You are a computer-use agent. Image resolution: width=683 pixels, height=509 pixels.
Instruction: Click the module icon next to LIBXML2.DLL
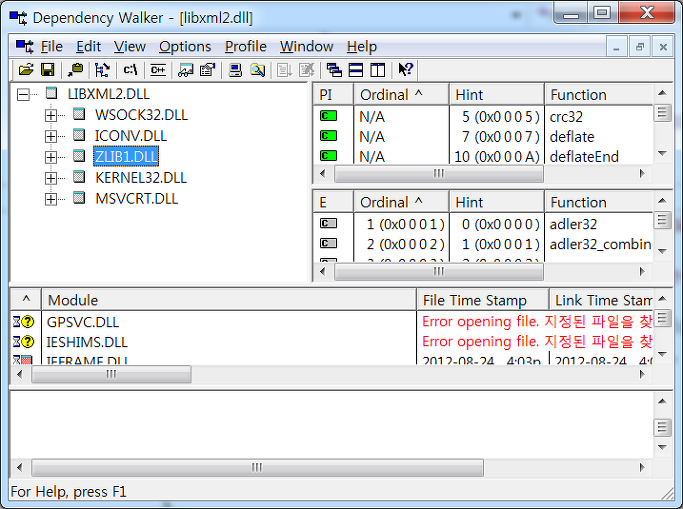pos(51,93)
